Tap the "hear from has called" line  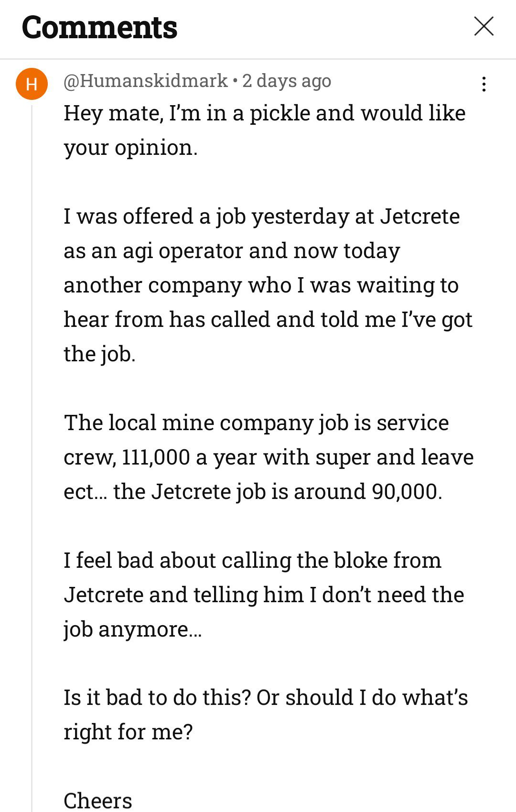tap(268, 320)
